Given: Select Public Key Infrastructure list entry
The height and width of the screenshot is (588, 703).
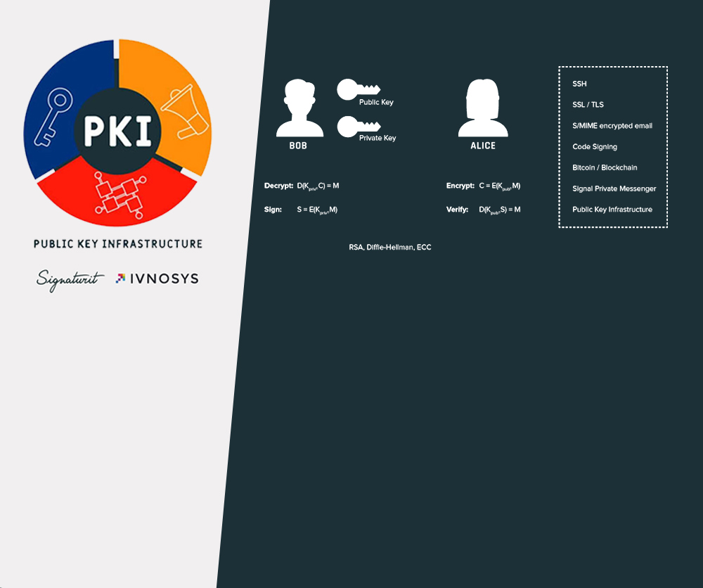Looking at the screenshot, I should point(612,210).
